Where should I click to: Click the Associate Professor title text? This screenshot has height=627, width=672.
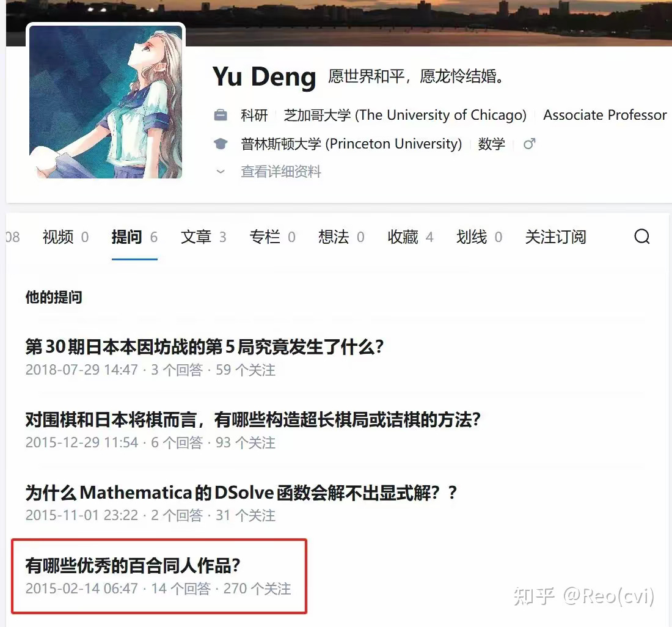click(605, 116)
